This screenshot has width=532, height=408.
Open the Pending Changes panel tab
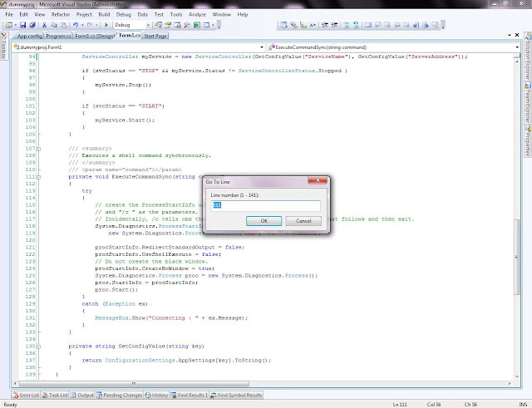(x=119, y=395)
